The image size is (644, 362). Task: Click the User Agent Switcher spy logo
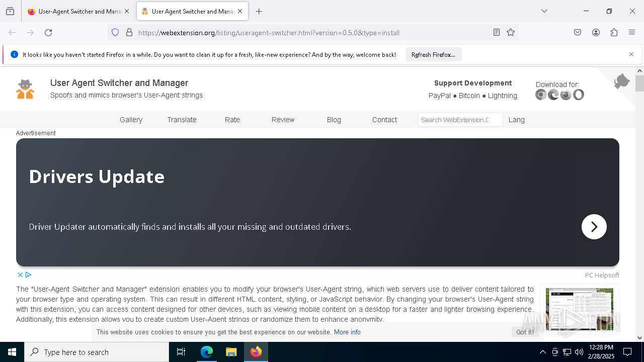tap(25, 89)
